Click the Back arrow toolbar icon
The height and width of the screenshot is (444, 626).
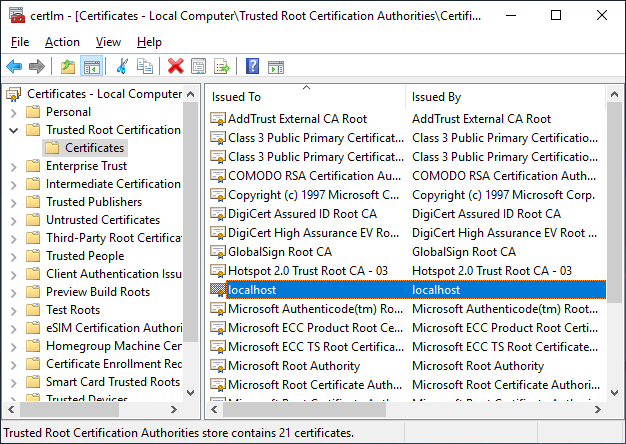pyautogui.click(x=14, y=66)
